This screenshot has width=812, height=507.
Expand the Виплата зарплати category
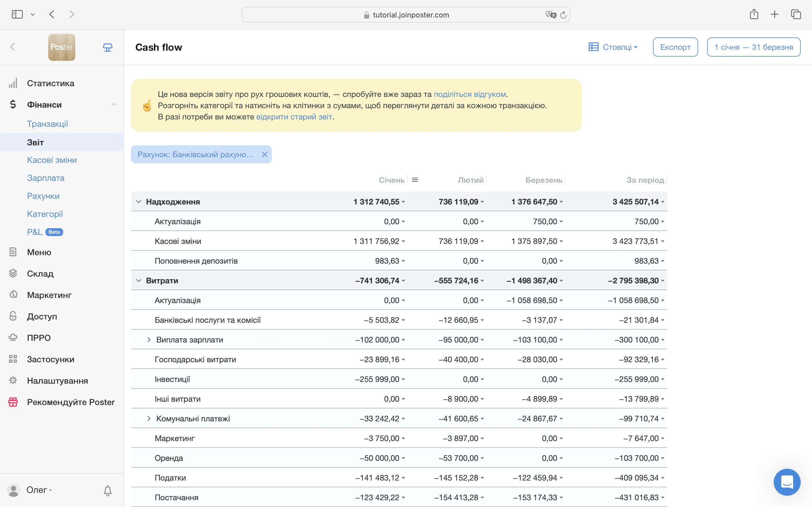(x=149, y=340)
